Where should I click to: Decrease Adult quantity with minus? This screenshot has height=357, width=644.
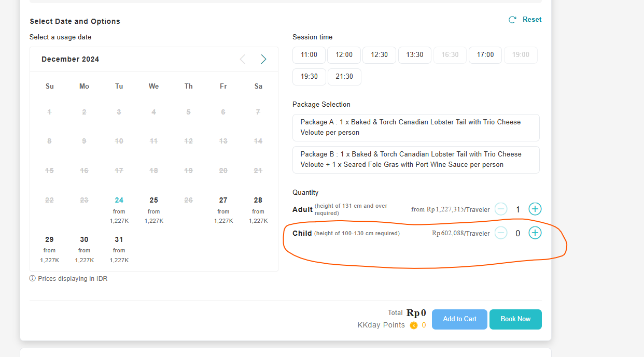[501, 209]
